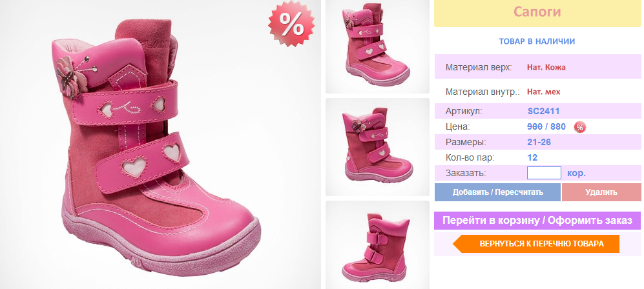This screenshot has height=289, width=644.
Task: Click the size range 21-26
Action: [x=539, y=143]
